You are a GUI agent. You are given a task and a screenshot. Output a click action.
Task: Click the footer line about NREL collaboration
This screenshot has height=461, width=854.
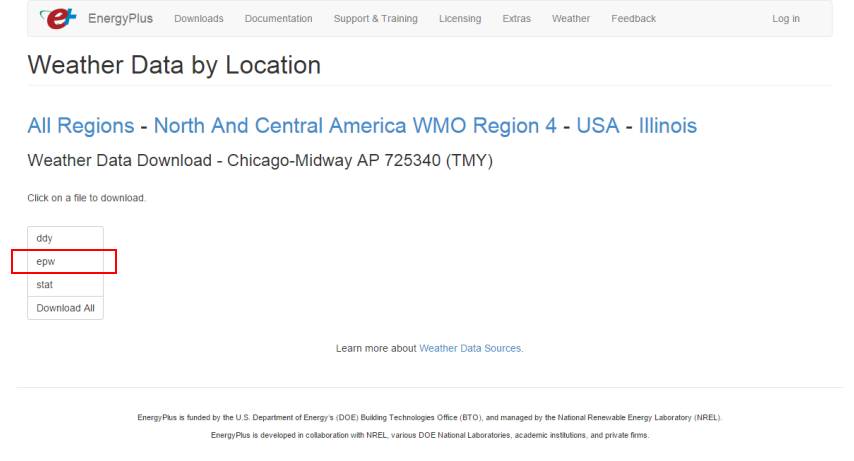(x=430, y=435)
